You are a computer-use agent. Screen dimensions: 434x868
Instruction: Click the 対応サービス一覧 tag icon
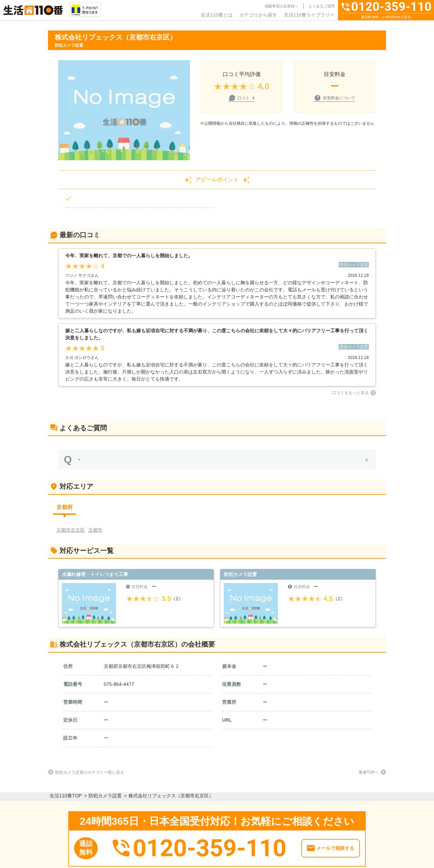click(54, 551)
